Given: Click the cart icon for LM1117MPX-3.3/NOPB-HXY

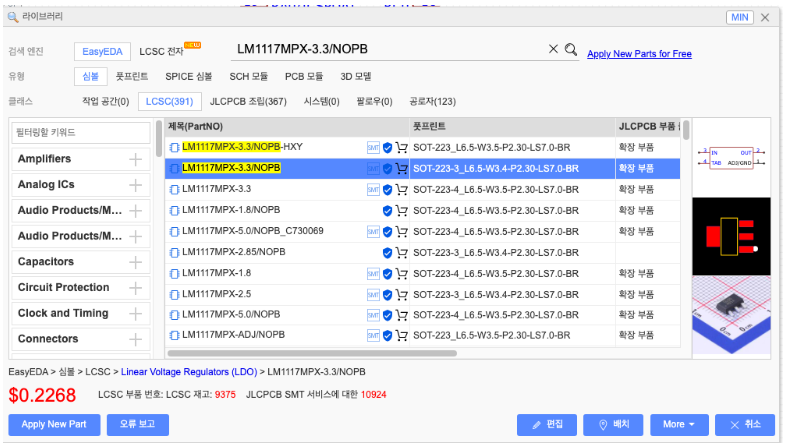Looking at the screenshot, I should [402, 147].
